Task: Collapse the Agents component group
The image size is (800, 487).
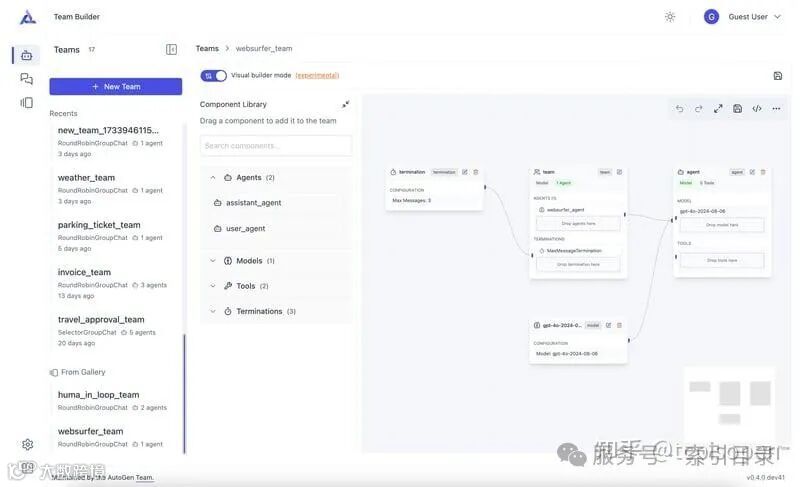Action: point(213,177)
